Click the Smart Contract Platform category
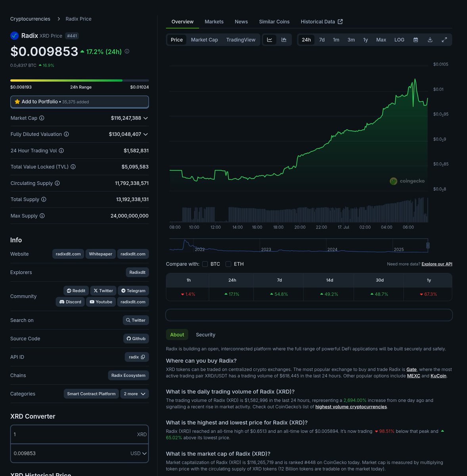The height and width of the screenshot is (476, 467). (x=91, y=393)
